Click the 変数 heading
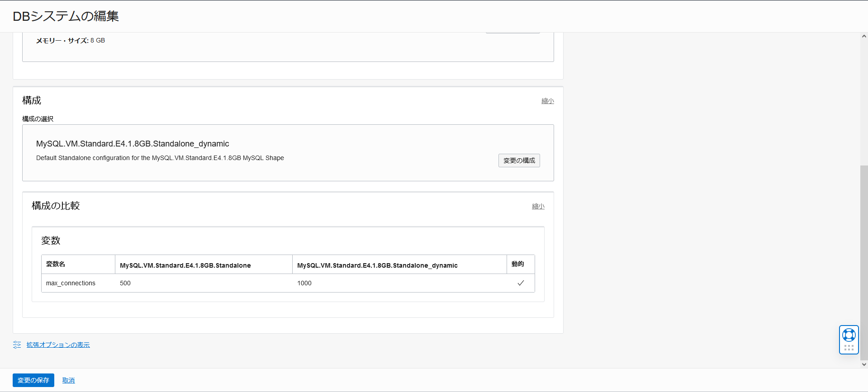Image resolution: width=868 pixels, height=392 pixels. click(x=51, y=241)
